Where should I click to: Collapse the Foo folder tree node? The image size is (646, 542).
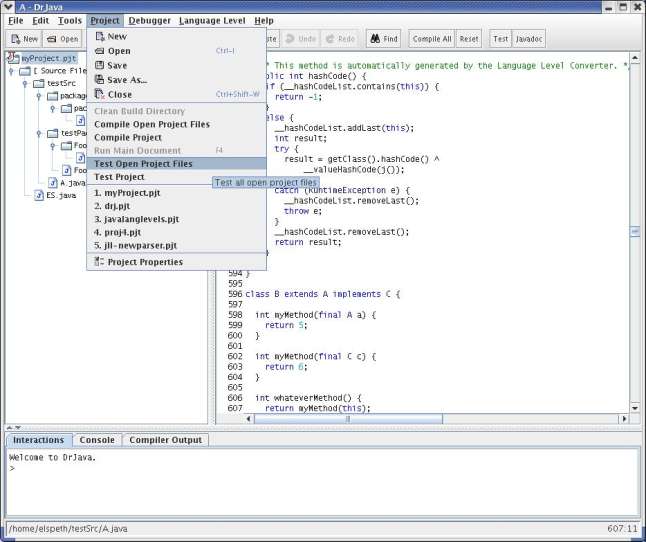[x=52, y=145]
